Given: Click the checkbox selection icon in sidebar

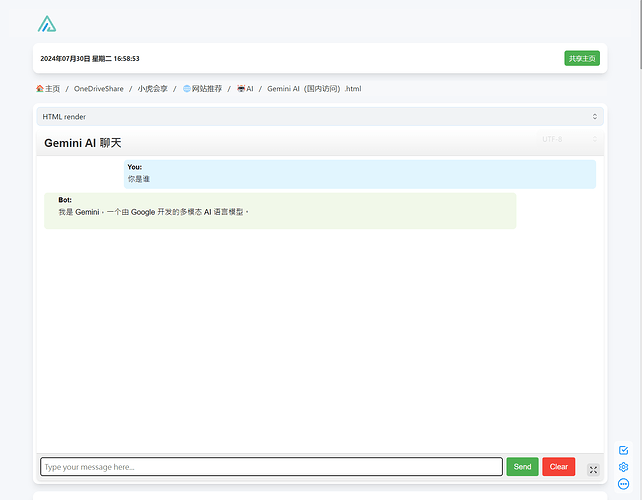Looking at the screenshot, I should (x=623, y=450).
